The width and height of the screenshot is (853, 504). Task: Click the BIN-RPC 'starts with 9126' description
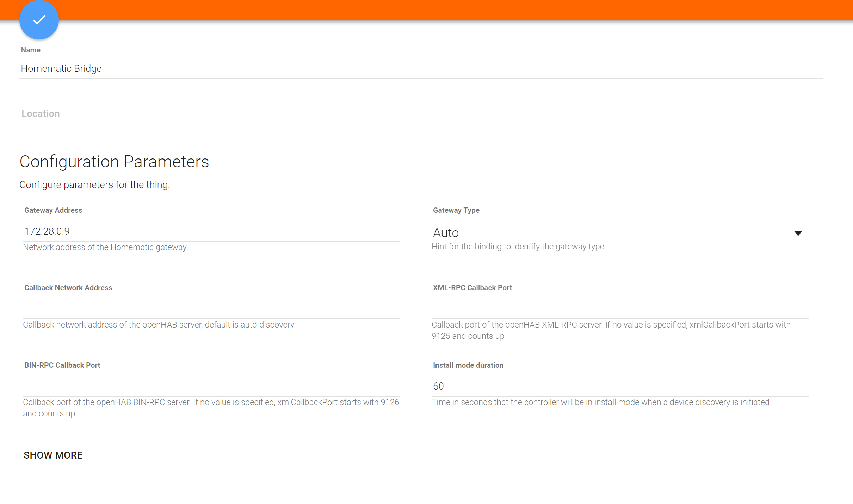coord(211,408)
